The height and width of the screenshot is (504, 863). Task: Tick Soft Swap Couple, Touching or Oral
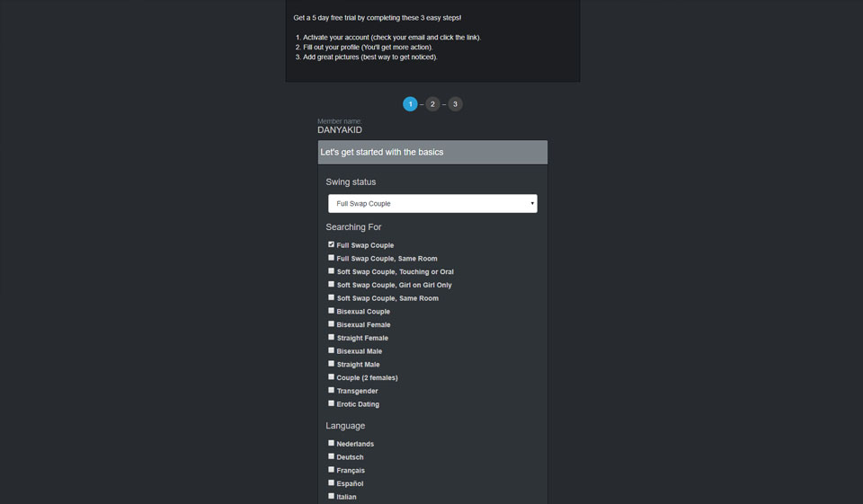click(331, 271)
